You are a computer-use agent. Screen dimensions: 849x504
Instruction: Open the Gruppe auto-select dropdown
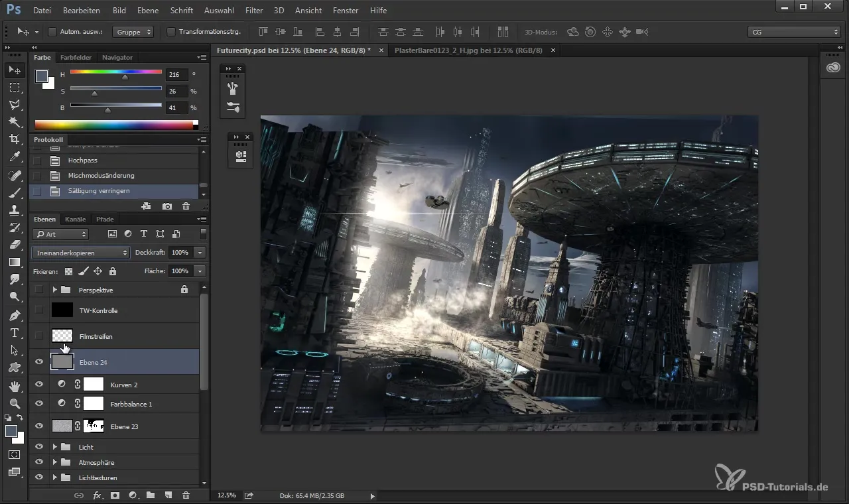tap(133, 32)
